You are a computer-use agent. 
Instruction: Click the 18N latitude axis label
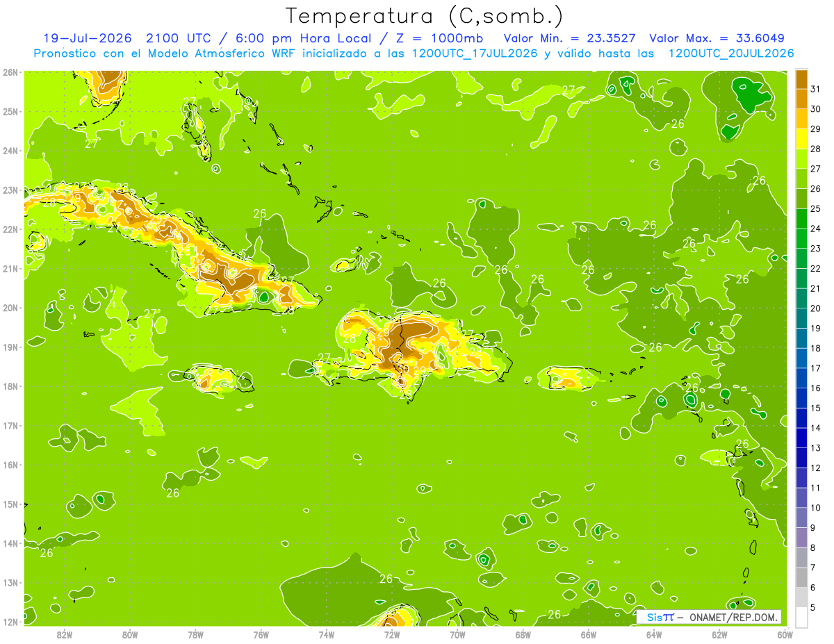[x=10, y=386]
